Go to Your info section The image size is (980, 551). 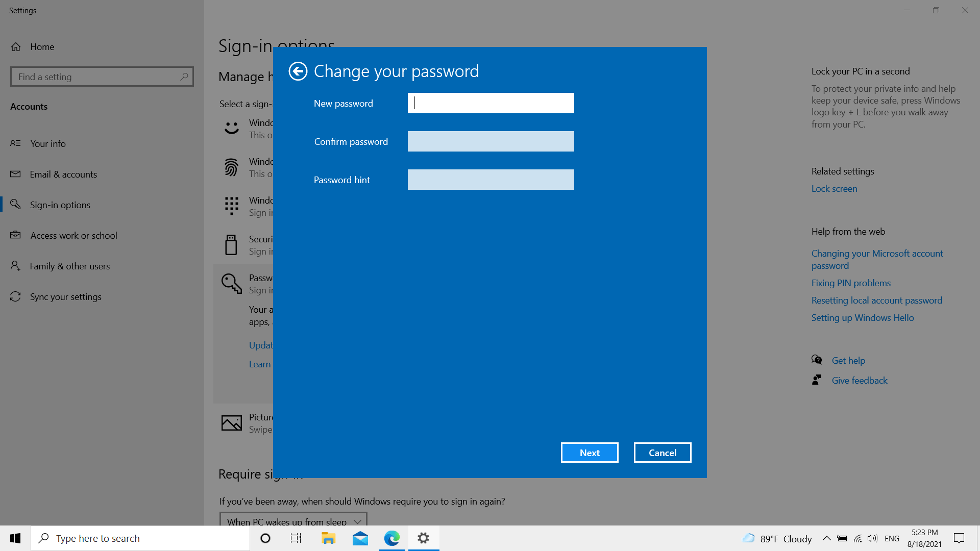pyautogui.click(x=48, y=144)
